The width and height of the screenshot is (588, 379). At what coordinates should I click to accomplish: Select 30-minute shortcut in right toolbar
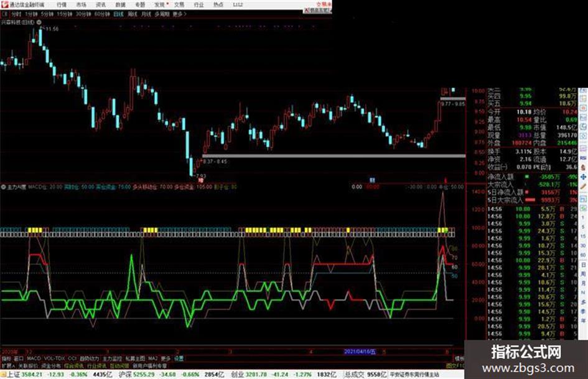tap(583, 246)
